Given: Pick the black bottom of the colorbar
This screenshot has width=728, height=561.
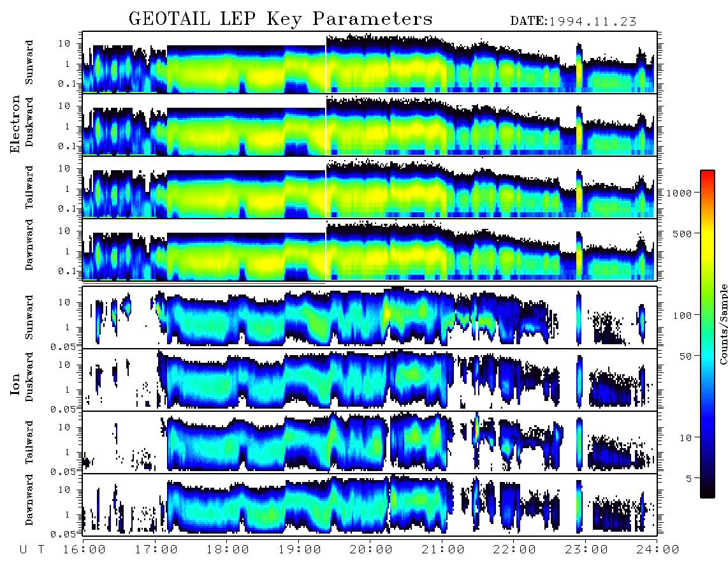Looking at the screenshot, I should click(707, 492).
